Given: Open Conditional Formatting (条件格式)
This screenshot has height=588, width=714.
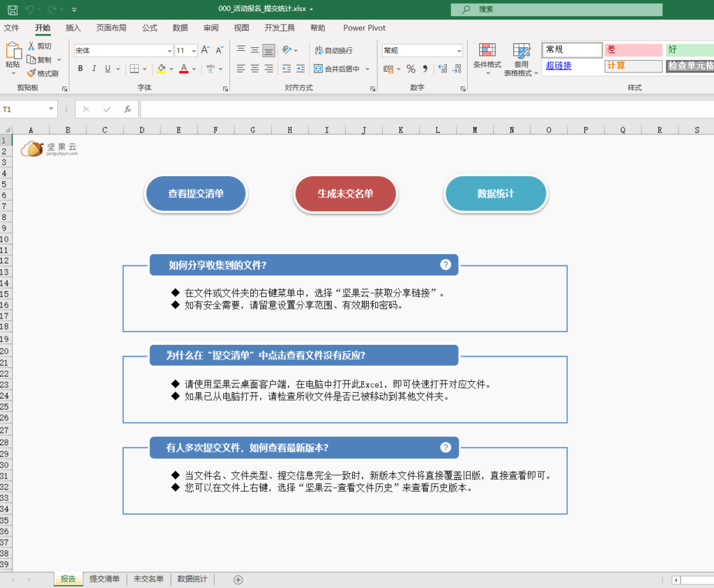Looking at the screenshot, I should coord(487,59).
